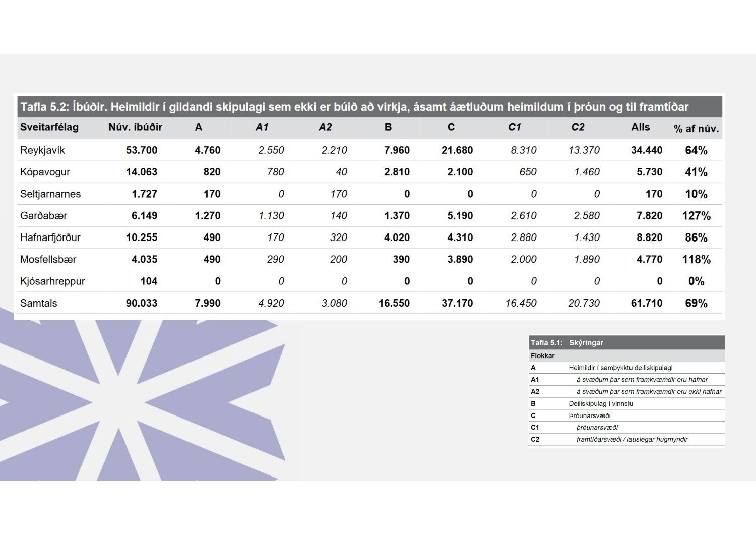Select the Deiliskipulag í vinnslu legend row
This screenshot has width=756, height=535.
[601, 403]
